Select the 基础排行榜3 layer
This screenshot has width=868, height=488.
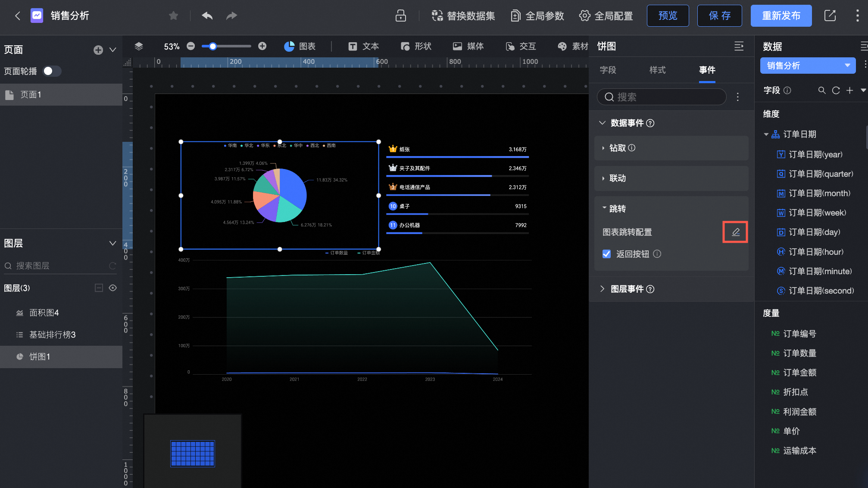[x=61, y=335]
